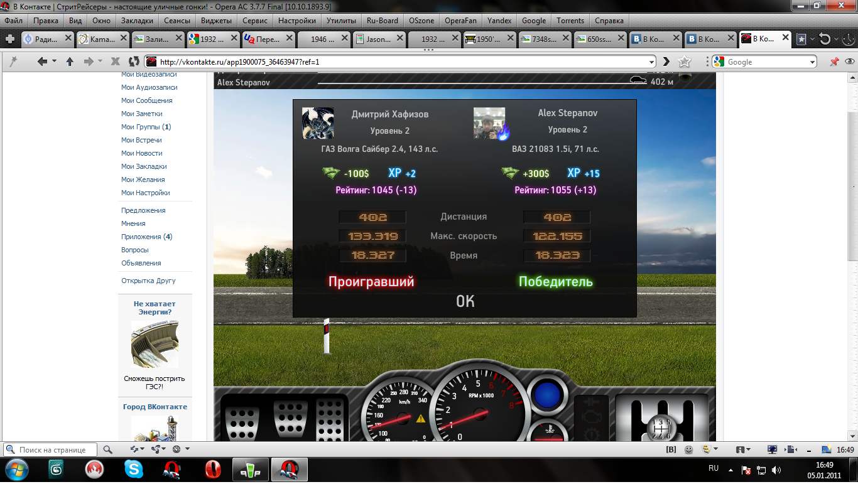Click the dam thumbnail in the Энергии ad
This screenshot has width=858, height=504.
[x=155, y=344]
